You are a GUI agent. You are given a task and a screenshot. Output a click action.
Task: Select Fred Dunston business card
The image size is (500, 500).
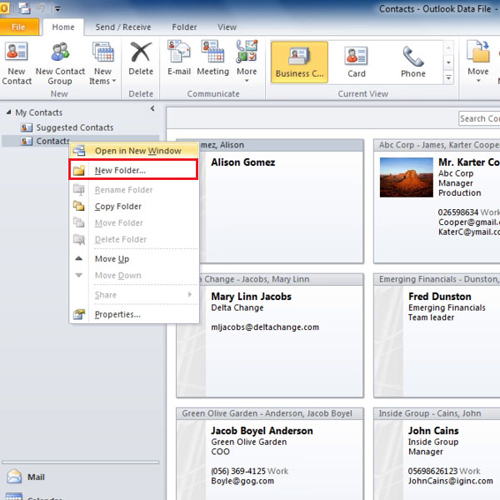(x=437, y=336)
